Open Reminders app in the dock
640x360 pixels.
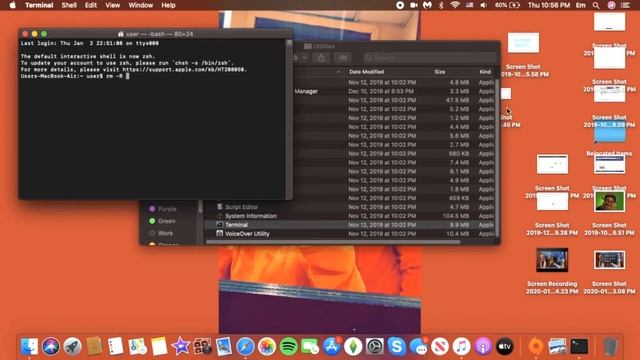click(116, 347)
